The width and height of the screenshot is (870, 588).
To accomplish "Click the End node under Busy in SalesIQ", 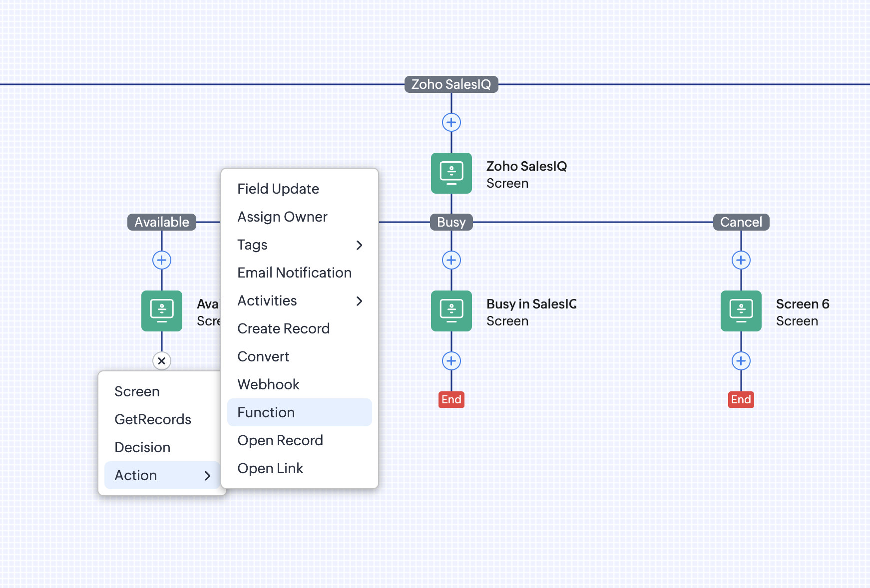I will (451, 399).
